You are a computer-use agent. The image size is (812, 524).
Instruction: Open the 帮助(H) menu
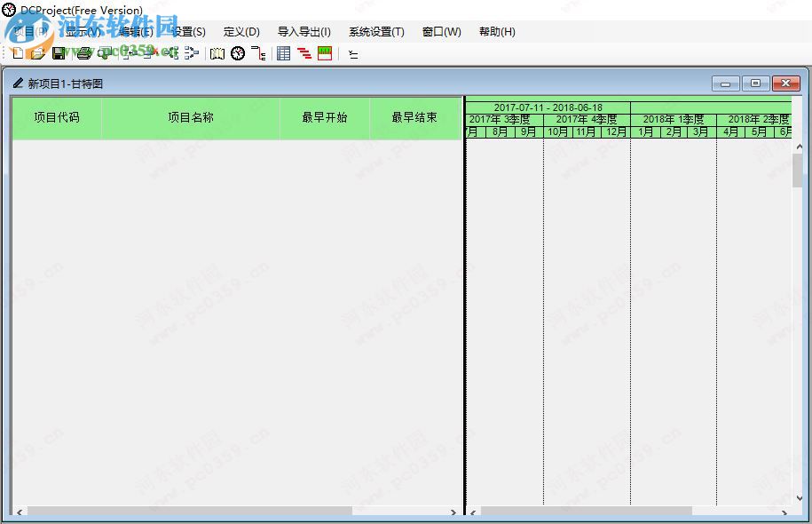pos(497,31)
